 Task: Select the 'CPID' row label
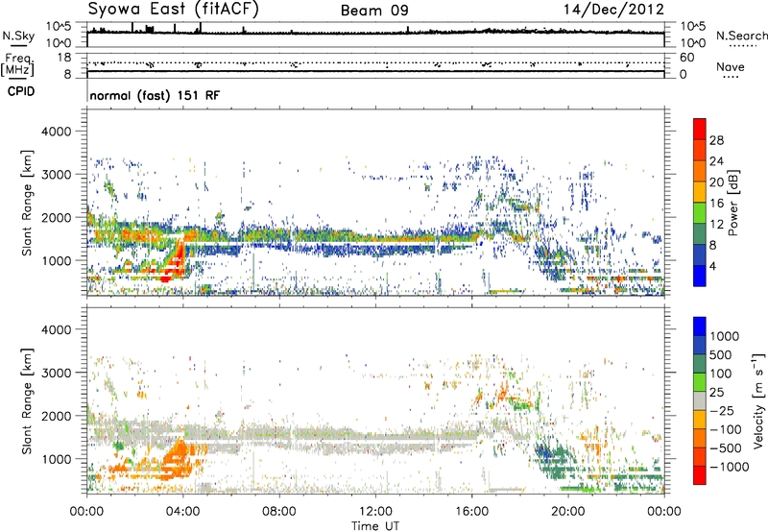pos(21,91)
